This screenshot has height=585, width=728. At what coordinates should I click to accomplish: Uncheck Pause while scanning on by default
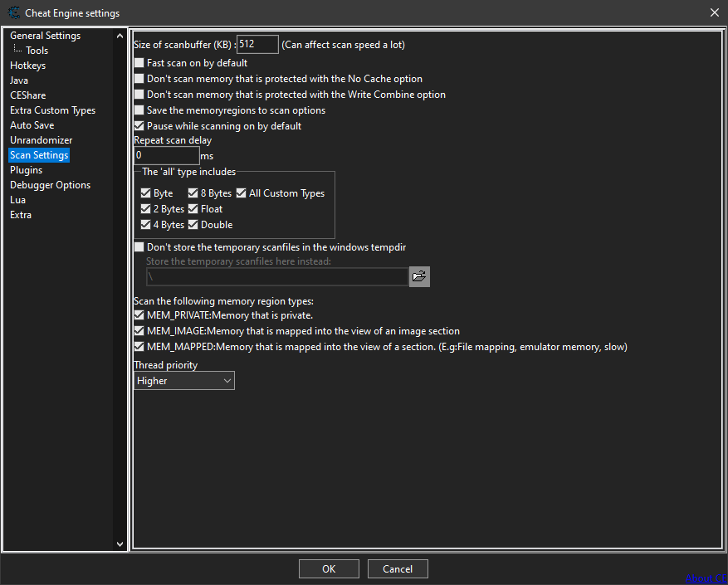coord(139,126)
